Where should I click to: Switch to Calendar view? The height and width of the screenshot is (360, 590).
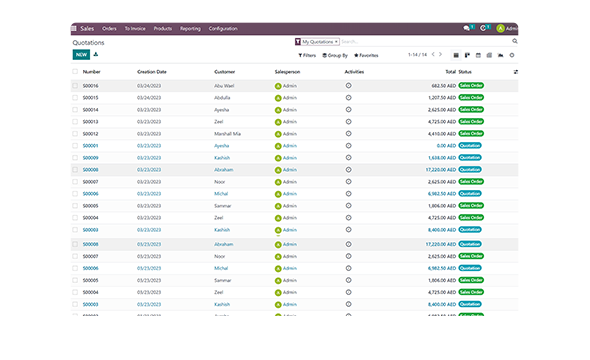coord(478,55)
